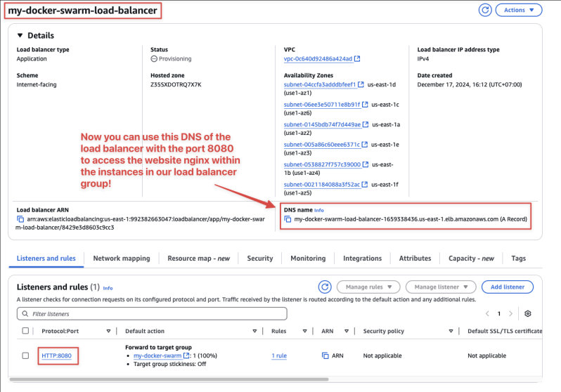561x392 pixels.
Task: Open the Resource map tab
Action: coord(198,259)
